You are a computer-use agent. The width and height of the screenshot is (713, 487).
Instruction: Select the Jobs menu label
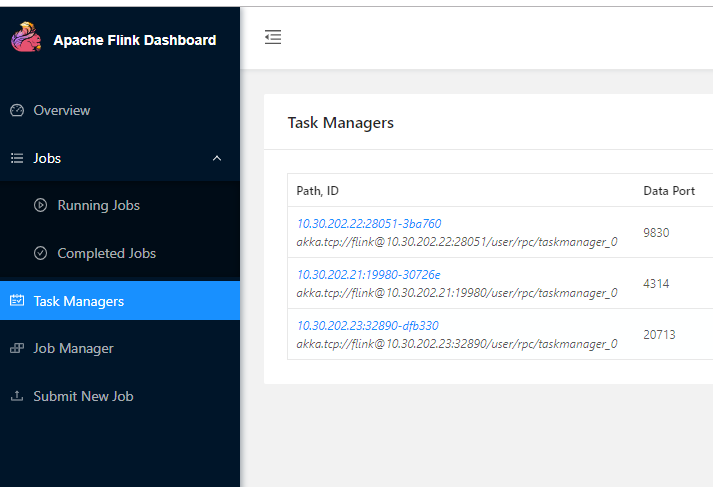pyautogui.click(x=47, y=158)
